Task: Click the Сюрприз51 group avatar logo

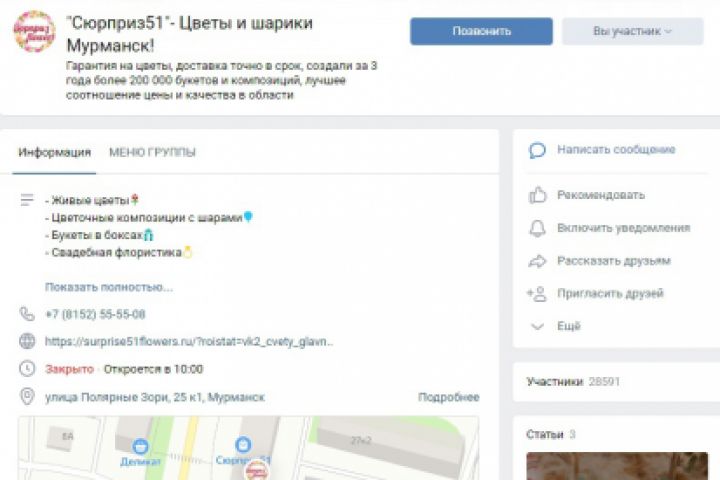Action: 34,32
